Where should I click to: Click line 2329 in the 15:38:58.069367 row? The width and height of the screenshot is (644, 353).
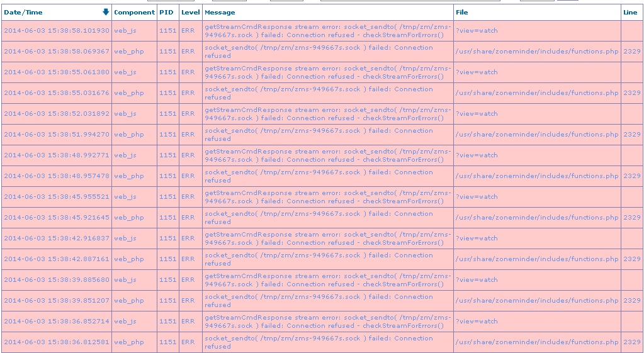[x=631, y=52]
